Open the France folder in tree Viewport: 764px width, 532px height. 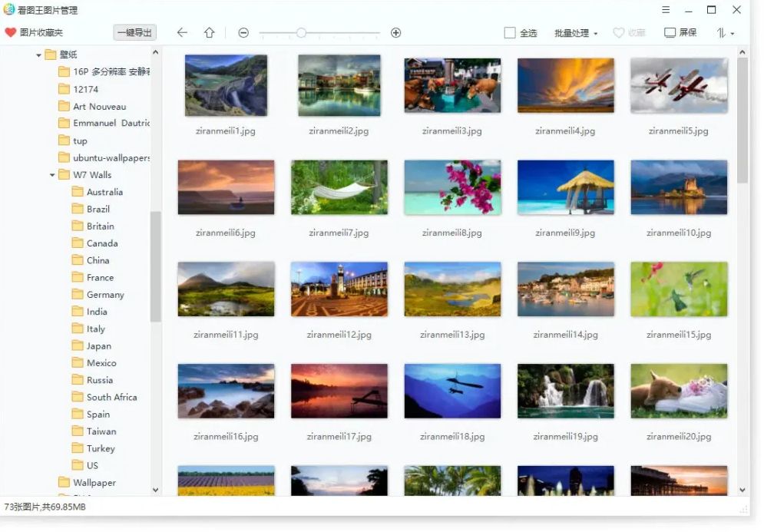(100, 277)
